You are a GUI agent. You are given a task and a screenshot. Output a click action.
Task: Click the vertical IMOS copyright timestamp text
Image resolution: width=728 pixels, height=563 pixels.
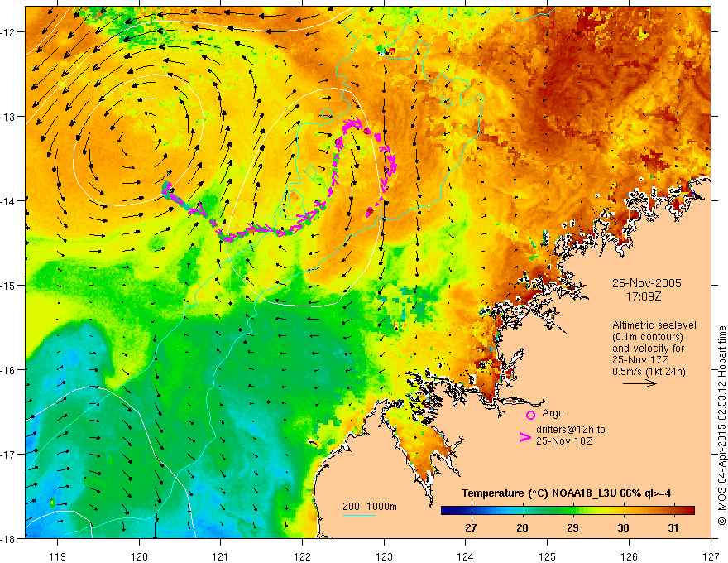click(x=721, y=426)
